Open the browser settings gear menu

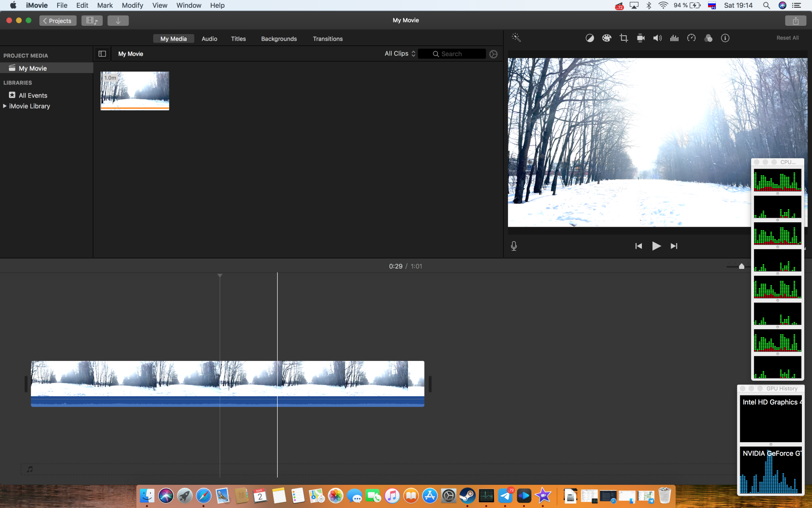point(493,54)
